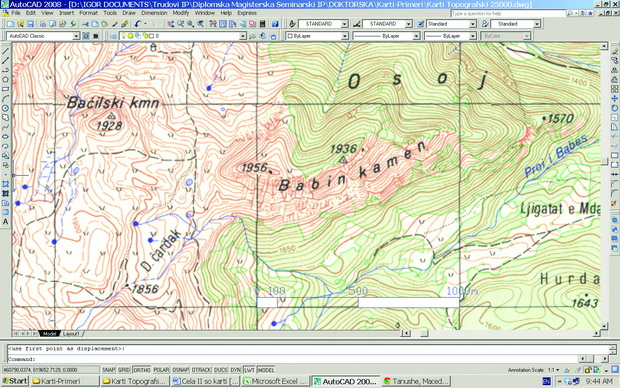This screenshot has height=388, width=620.
Task: Click the Cut scissors icon
Action: (85, 24)
